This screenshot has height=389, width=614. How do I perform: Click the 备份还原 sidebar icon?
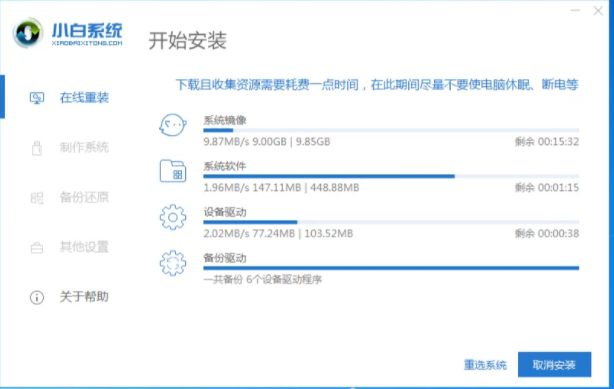pyautogui.click(x=37, y=198)
